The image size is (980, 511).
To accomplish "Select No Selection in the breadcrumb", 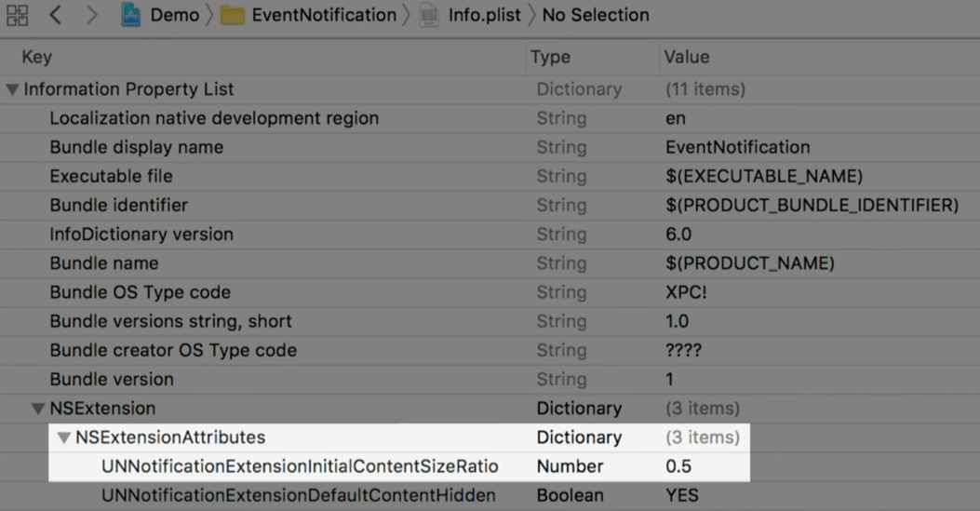I will 596,15.
